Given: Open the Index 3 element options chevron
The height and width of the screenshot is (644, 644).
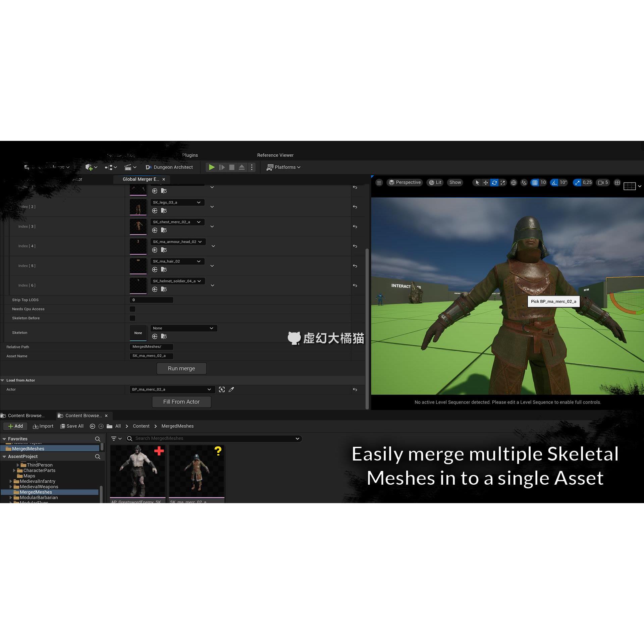Looking at the screenshot, I should click(x=212, y=226).
